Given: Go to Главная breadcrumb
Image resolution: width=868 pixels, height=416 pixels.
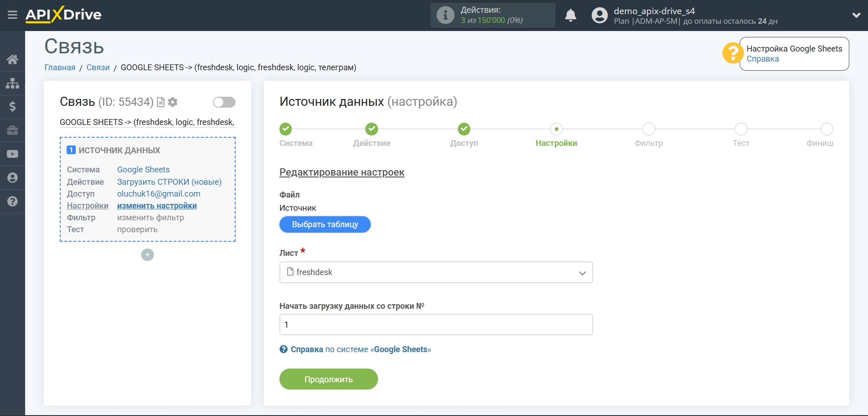Looking at the screenshot, I should 60,68.
